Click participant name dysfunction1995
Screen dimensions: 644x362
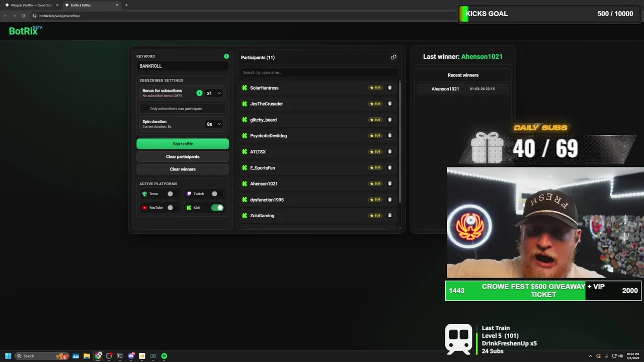click(267, 200)
